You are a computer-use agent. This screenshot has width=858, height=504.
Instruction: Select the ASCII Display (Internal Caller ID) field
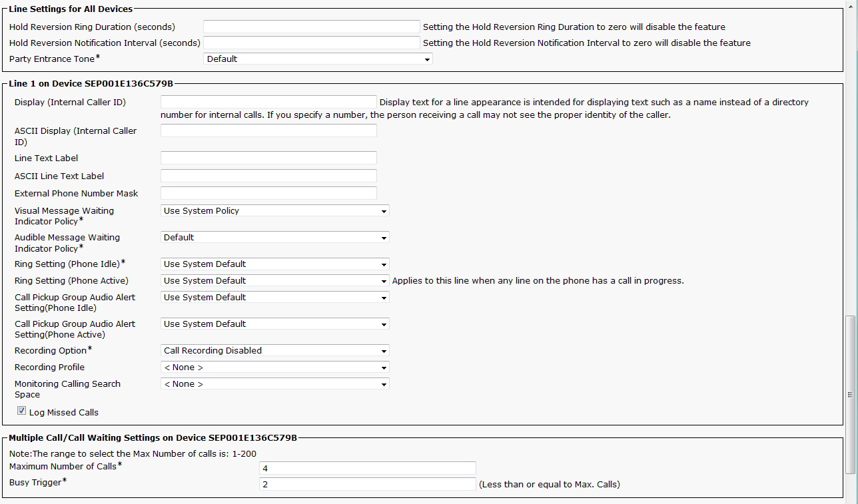[268, 131]
